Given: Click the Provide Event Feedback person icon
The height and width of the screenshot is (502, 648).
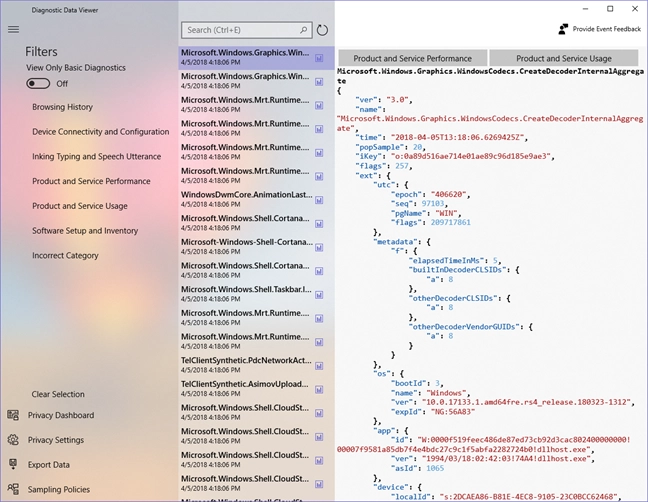Looking at the screenshot, I should point(563,29).
